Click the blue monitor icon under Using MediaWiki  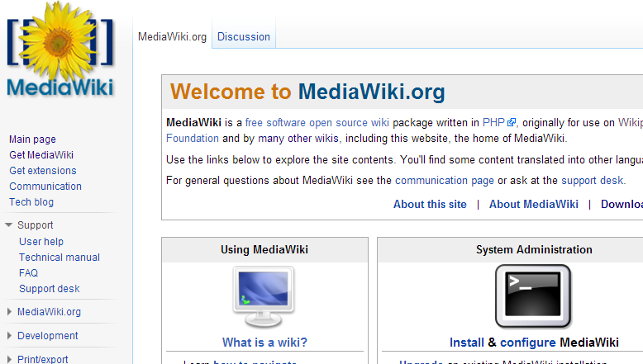264,297
